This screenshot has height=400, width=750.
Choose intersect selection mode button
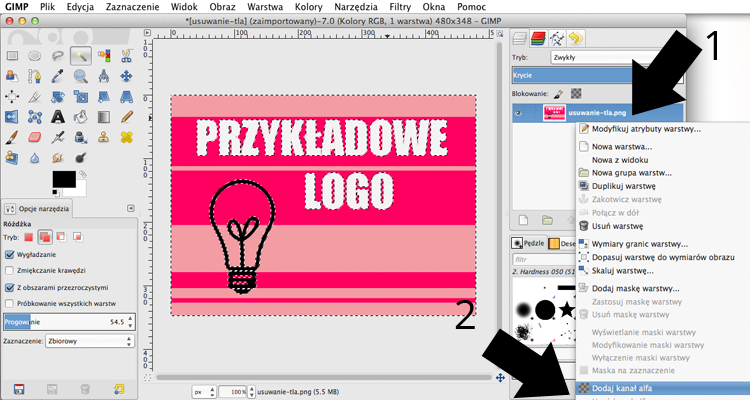pyautogui.click(x=77, y=237)
